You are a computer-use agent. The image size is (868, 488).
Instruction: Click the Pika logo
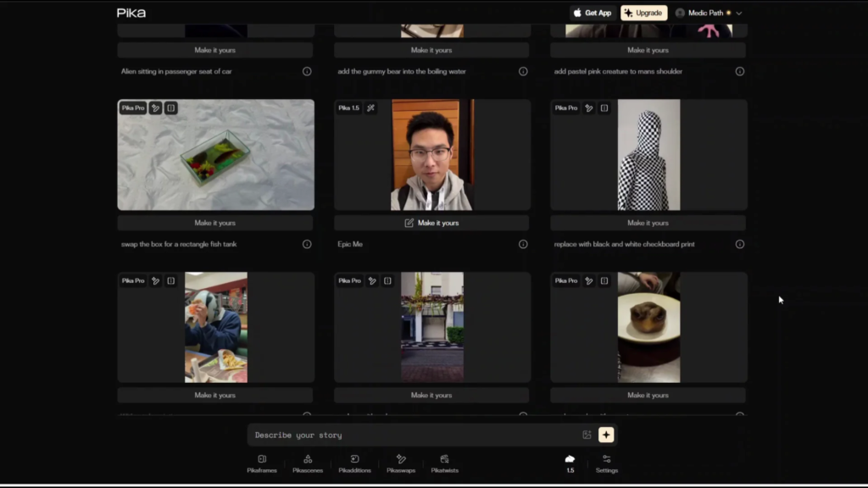pos(131,13)
